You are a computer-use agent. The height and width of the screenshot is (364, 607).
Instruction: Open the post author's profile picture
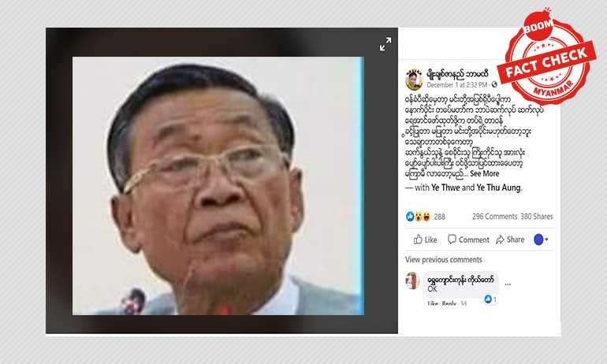(414, 79)
